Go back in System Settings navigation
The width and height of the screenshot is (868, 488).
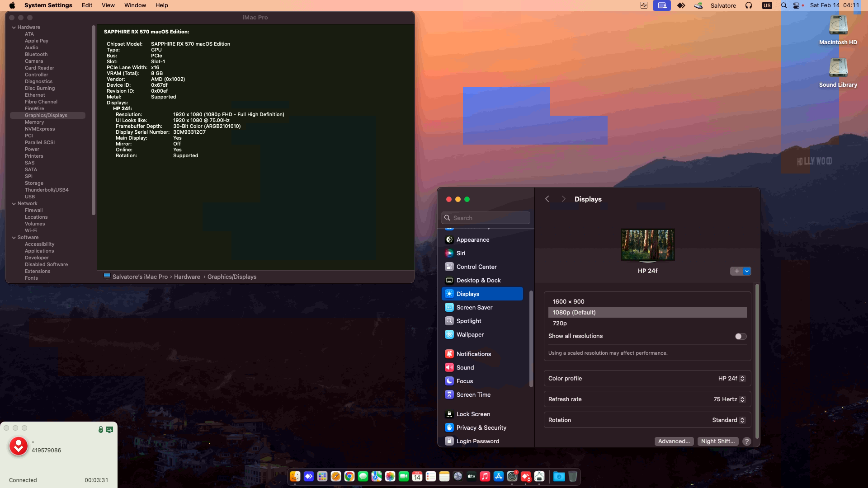click(547, 199)
